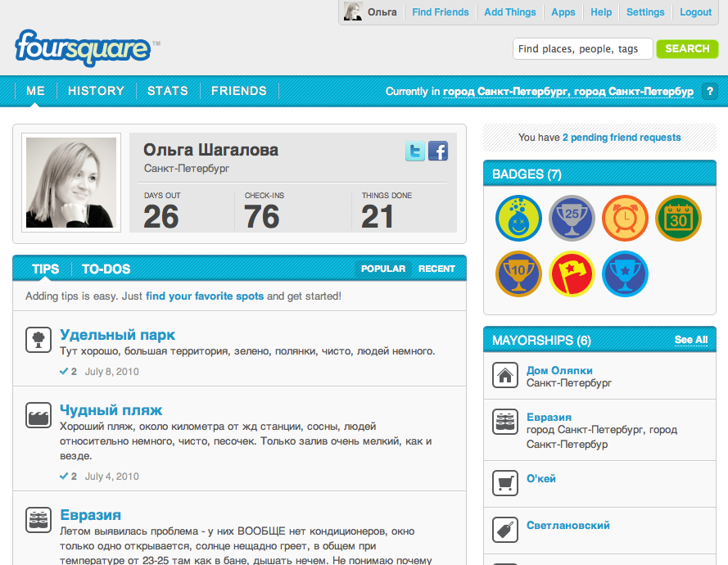Open current location город Санкт-Петербург link
This screenshot has height=565, width=728.
567,92
